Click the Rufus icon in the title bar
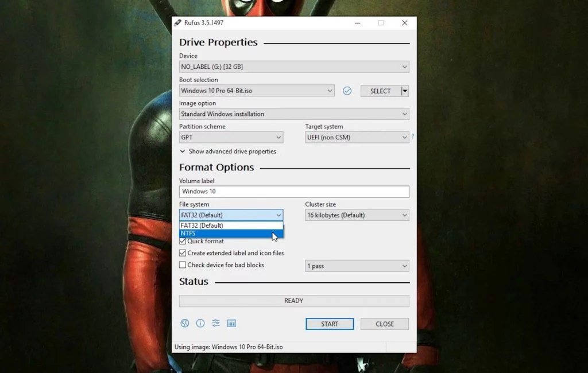Screen dimensions: 588x373 point(177,22)
